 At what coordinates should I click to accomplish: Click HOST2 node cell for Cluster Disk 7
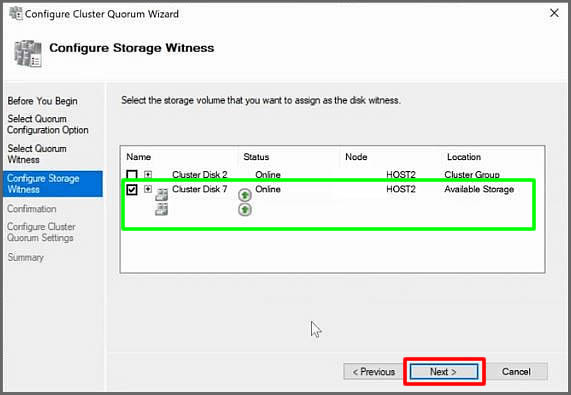tap(401, 189)
